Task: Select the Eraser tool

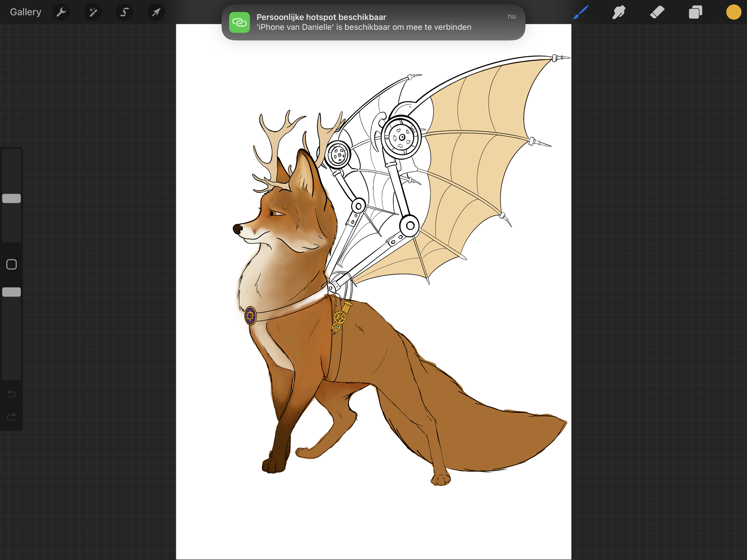Action: [x=657, y=12]
